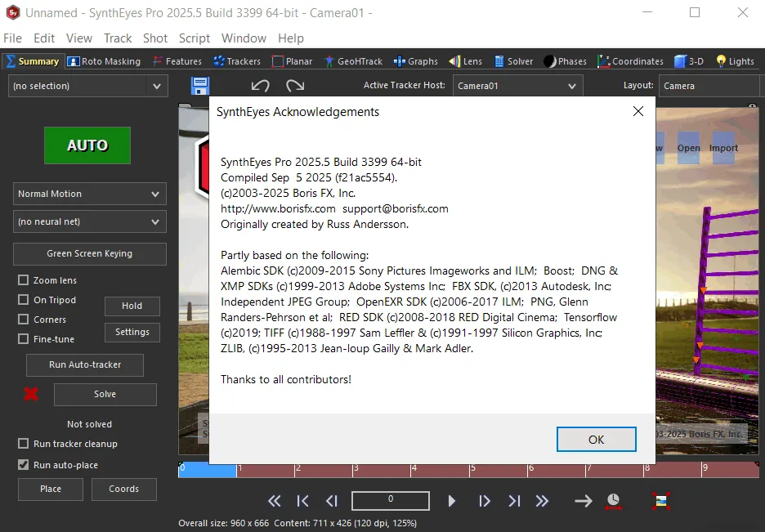
Task: Open the Settings button
Action: 132,332
